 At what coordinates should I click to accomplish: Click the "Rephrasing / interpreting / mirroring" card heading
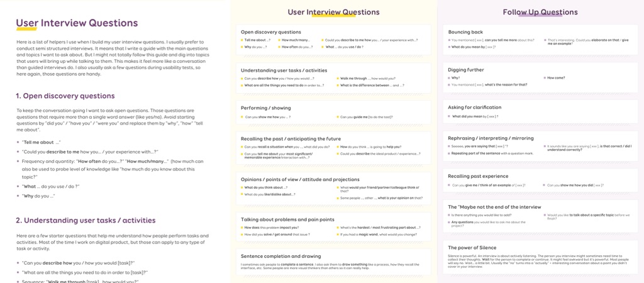(x=491, y=138)
